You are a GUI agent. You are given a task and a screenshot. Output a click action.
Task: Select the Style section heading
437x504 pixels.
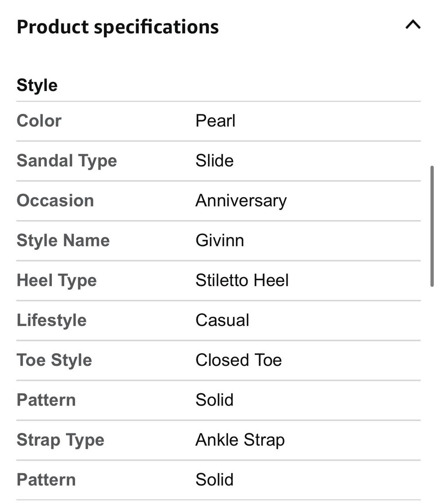tap(37, 86)
